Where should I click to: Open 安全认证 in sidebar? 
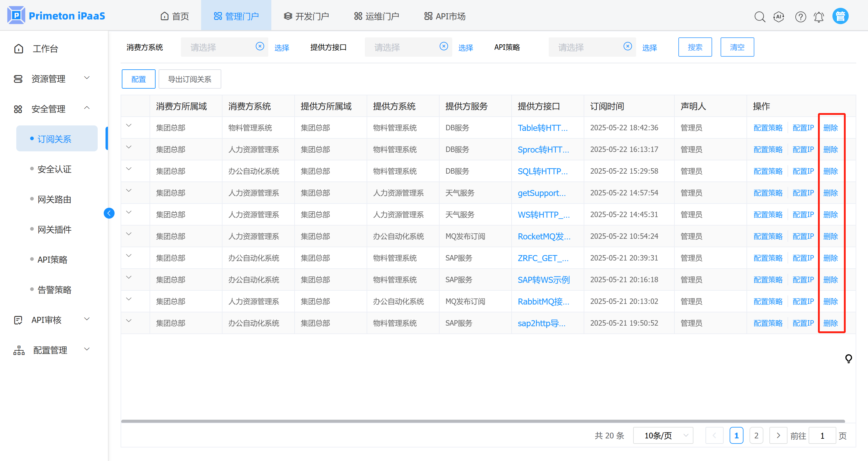tap(54, 169)
